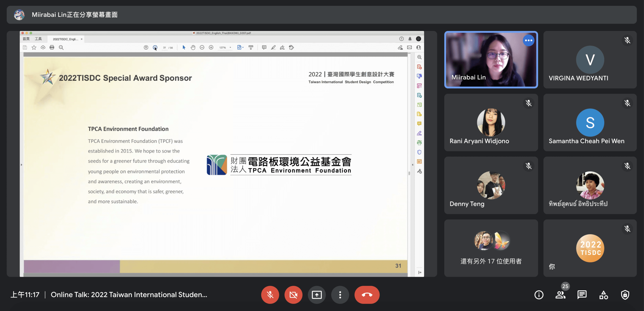Click the present screen button
Screen dimensions: 644x311
click(317, 295)
